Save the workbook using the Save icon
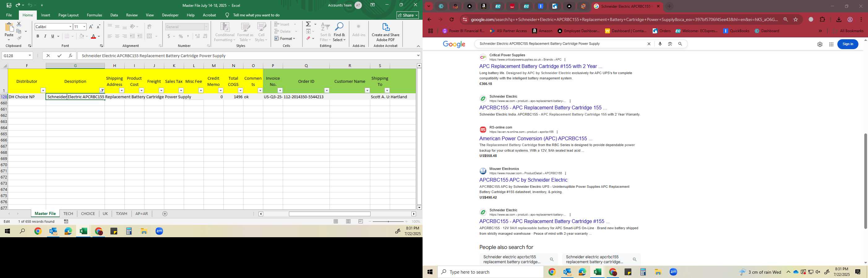Screen dimensions: 868x278 point(9,5)
